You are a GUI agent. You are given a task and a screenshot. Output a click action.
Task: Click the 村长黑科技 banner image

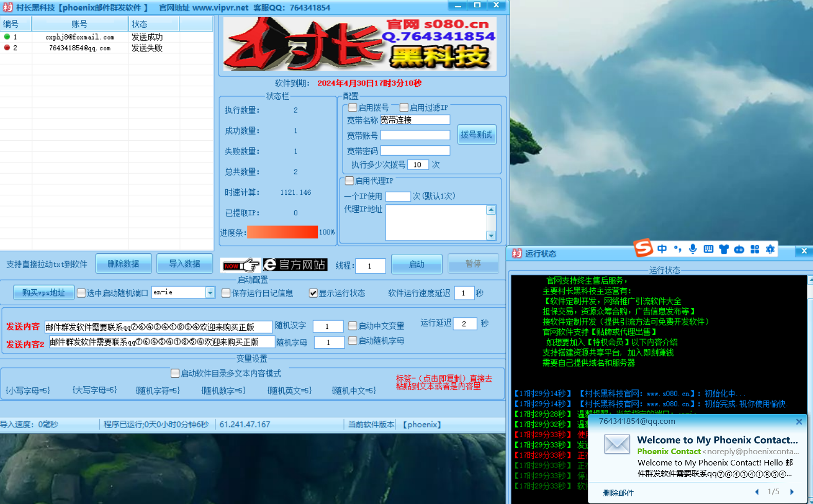click(x=360, y=44)
